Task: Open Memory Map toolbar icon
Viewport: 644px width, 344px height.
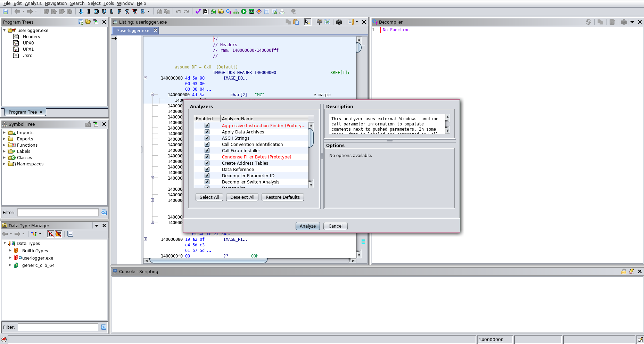Action: [x=251, y=11]
